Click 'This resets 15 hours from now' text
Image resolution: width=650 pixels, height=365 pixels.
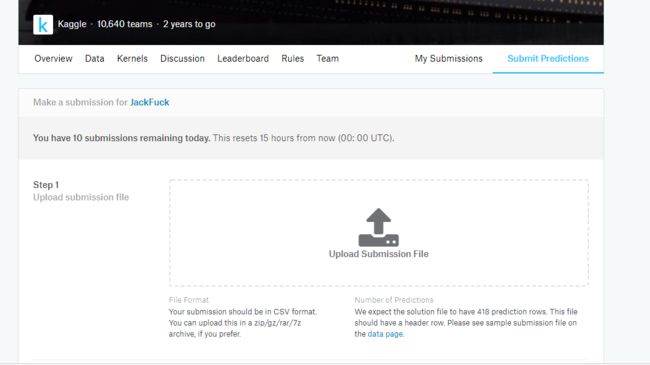pyautogui.click(x=274, y=138)
